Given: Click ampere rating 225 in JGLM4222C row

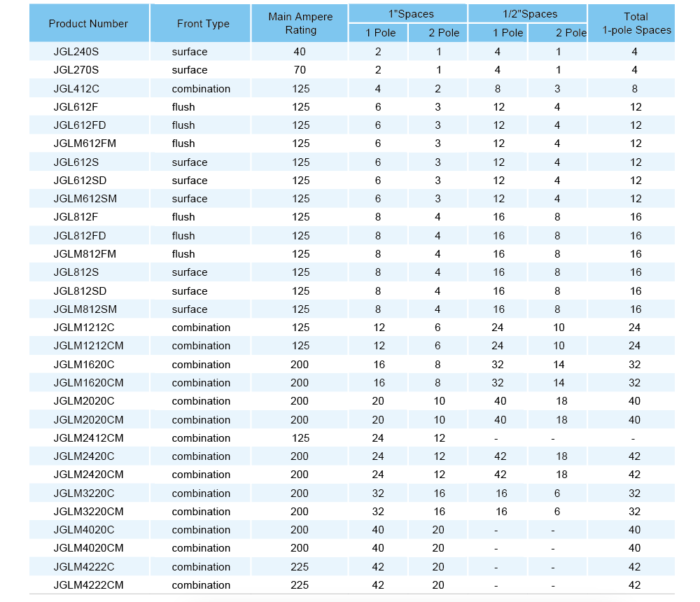Looking at the screenshot, I should [x=300, y=567].
